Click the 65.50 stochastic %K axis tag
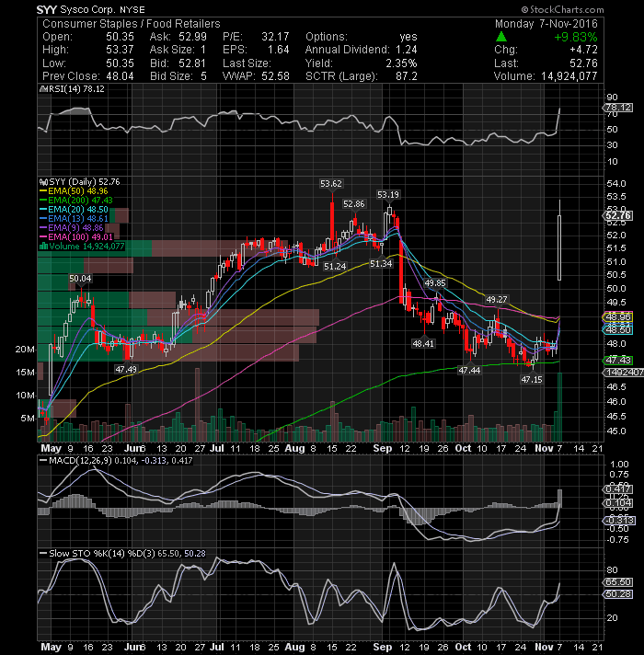644x655 pixels. click(x=617, y=582)
